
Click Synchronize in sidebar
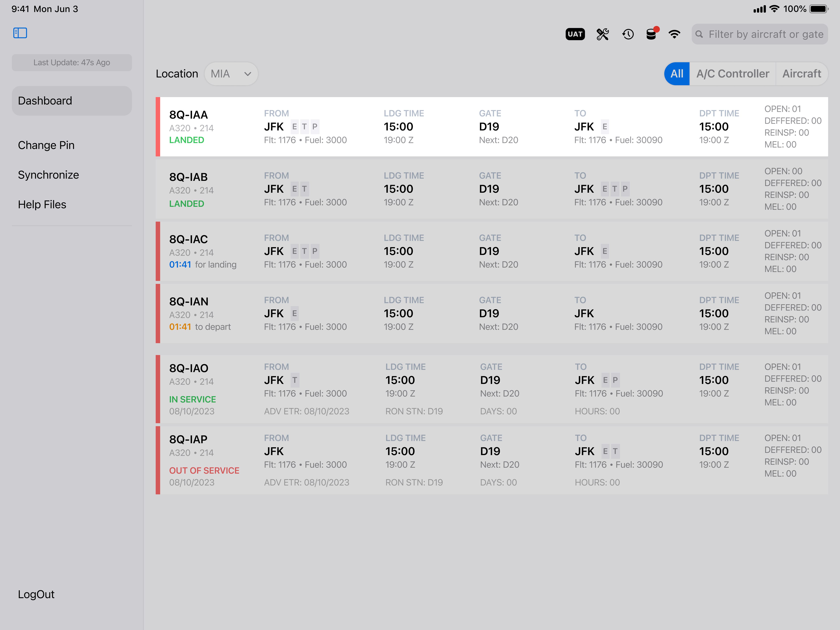(x=49, y=175)
